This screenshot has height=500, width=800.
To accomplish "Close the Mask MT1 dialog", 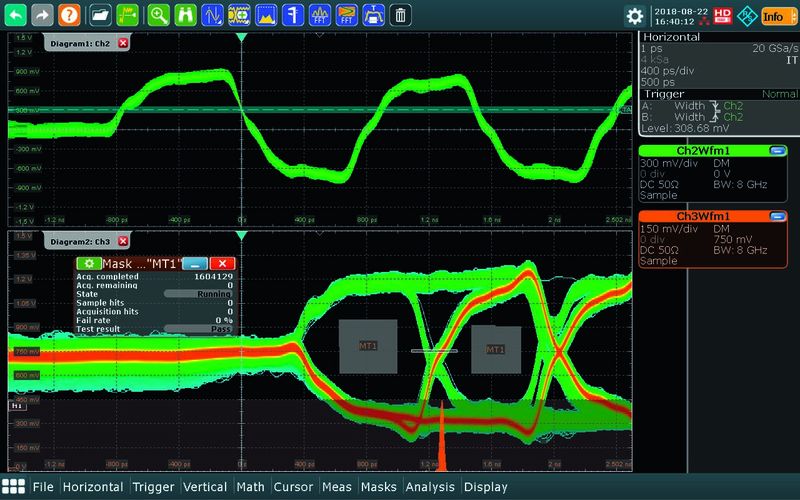I will point(222,263).
